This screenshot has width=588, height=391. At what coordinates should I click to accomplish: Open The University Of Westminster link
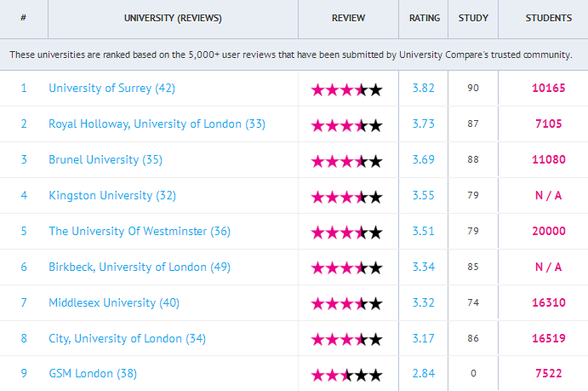tap(140, 231)
